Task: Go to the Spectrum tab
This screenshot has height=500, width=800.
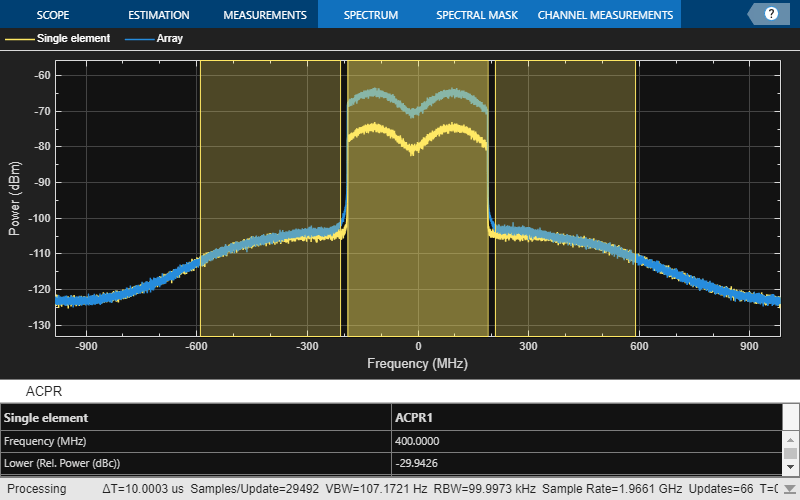Action: 370,15
